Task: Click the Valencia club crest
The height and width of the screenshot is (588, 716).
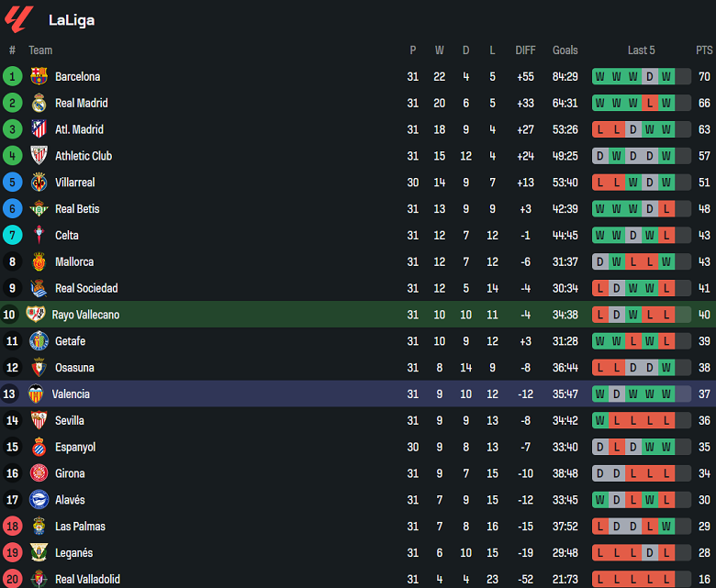Action: 35,394
